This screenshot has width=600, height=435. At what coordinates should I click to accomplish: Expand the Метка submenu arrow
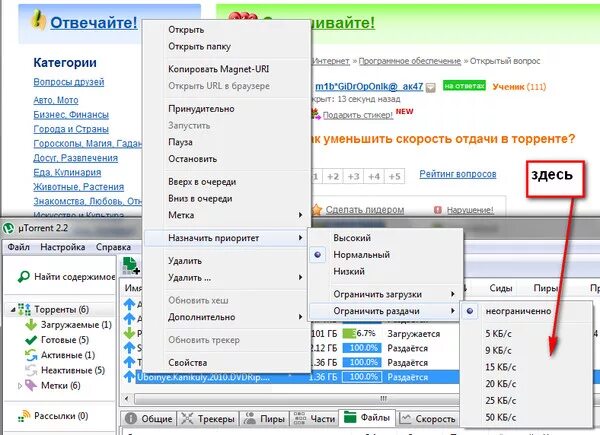pos(300,215)
